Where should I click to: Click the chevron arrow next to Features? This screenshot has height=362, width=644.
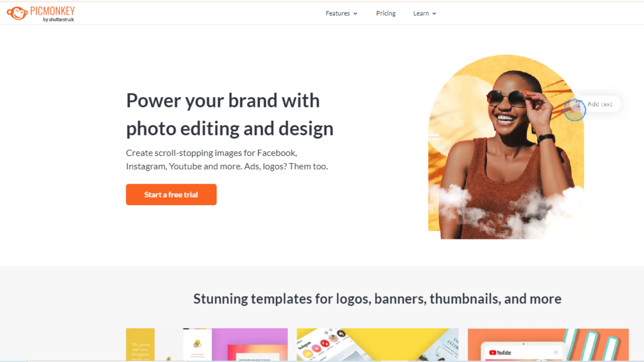tap(355, 14)
